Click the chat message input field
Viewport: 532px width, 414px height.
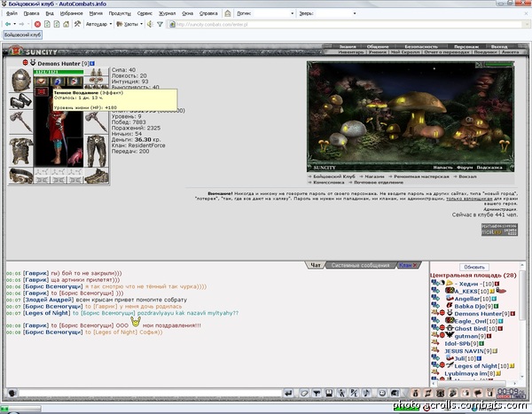[x=150, y=393]
